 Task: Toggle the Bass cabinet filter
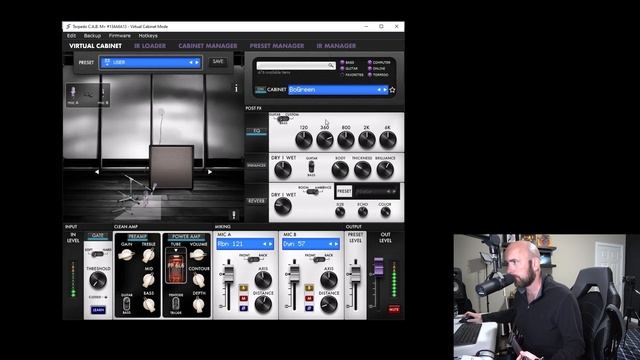342,62
